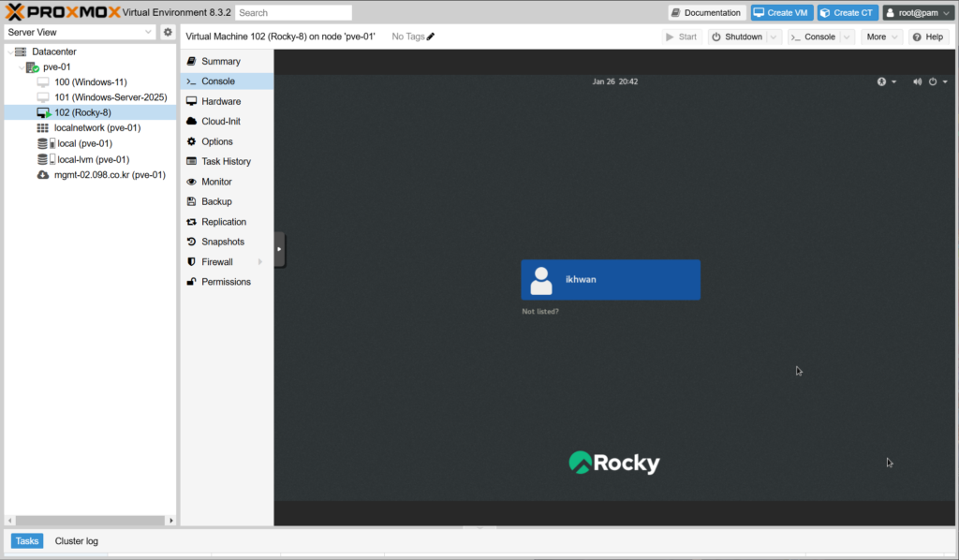Click the Create VM button
959x560 pixels.
click(x=781, y=12)
